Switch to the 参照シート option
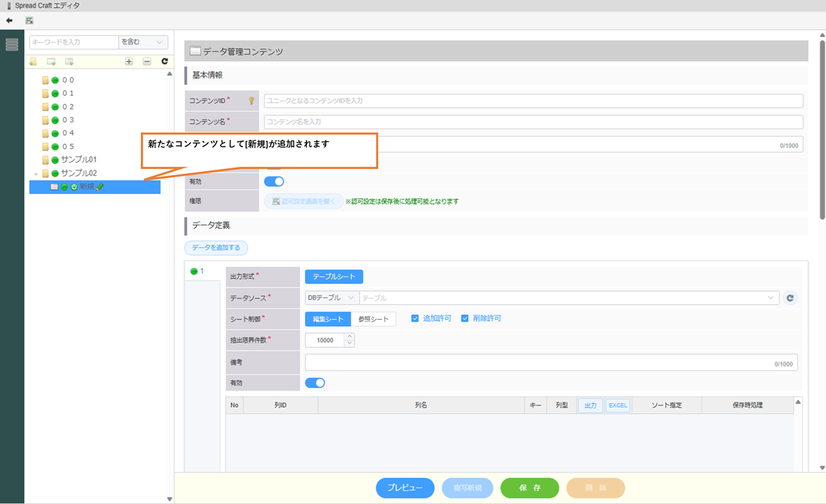Screen dimensions: 826x504 (x=373, y=319)
